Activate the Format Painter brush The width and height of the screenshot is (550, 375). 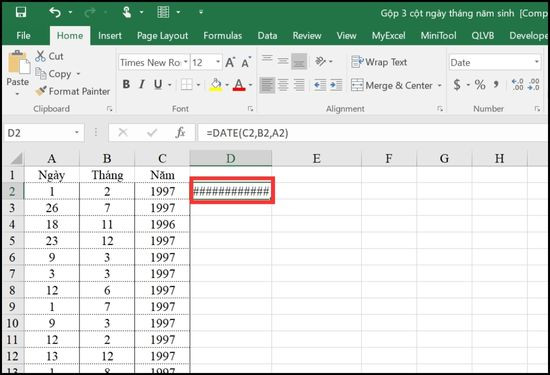[x=41, y=91]
